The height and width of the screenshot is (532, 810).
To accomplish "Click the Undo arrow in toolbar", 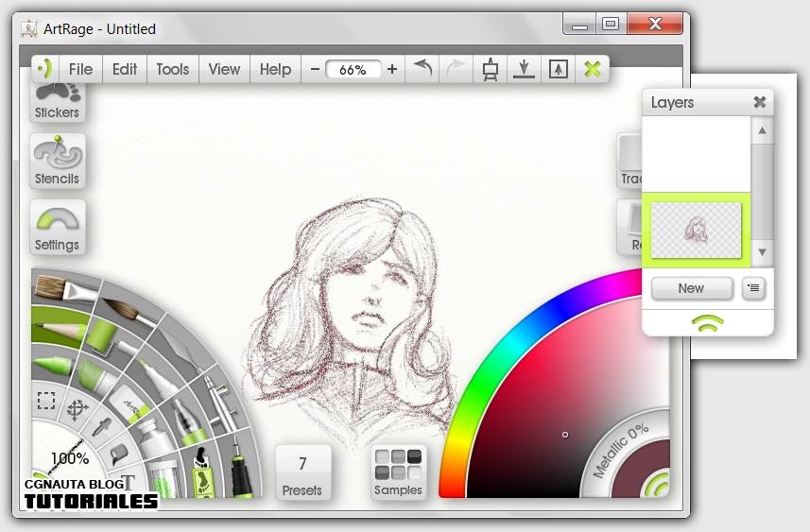I will pos(423,69).
